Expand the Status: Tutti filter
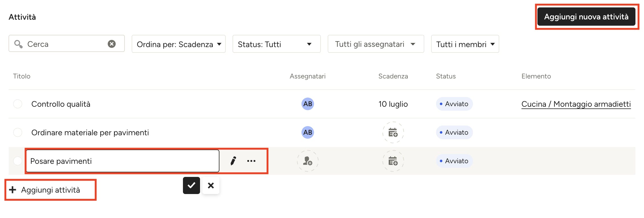 [x=276, y=44]
